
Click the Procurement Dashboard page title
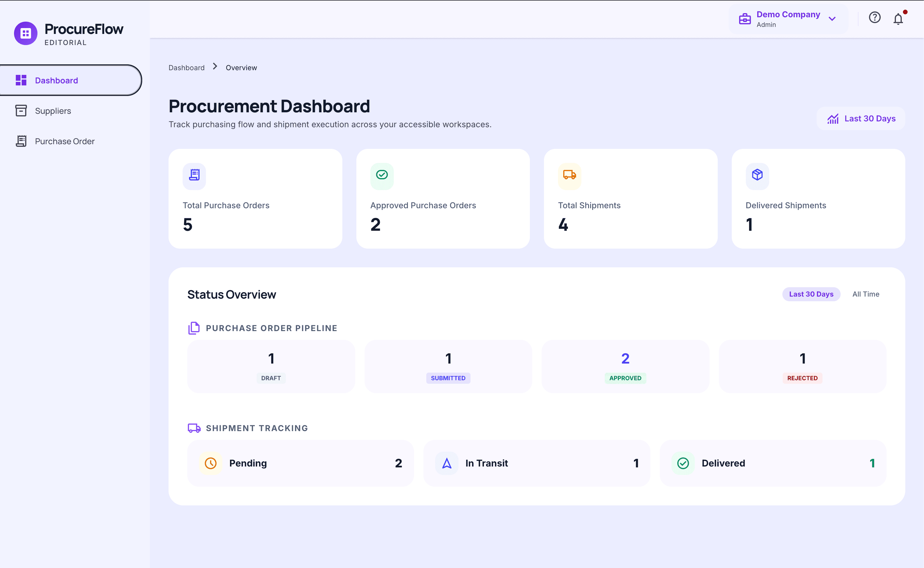[269, 106]
